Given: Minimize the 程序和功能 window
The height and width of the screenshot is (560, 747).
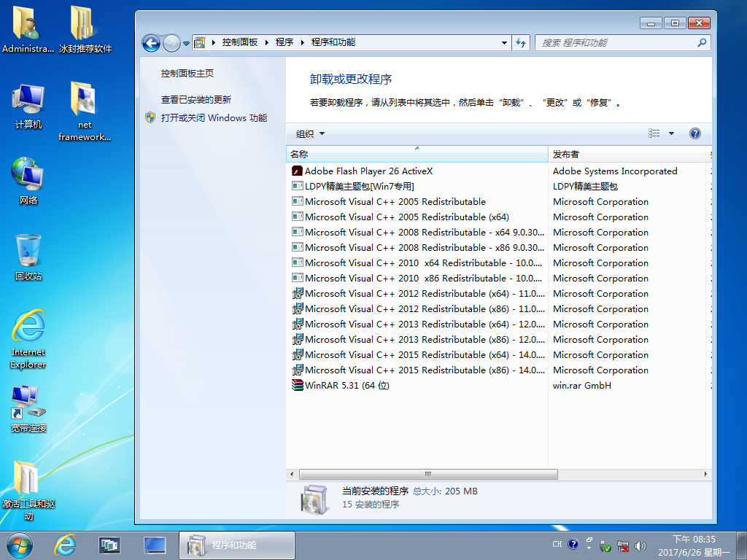Looking at the screenshot, I should coord(651,23).
